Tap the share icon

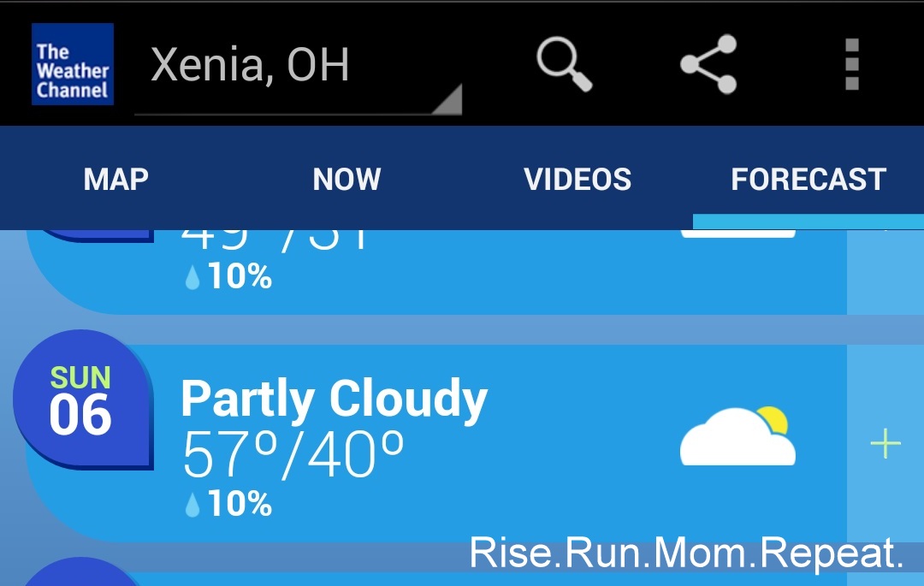[708, 64]
